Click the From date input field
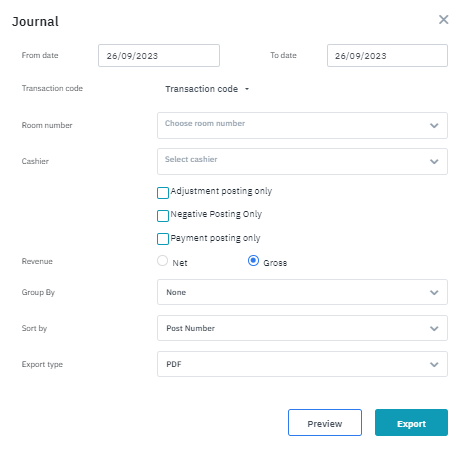Viewport: 461px width, 458px height. [159, 56]
